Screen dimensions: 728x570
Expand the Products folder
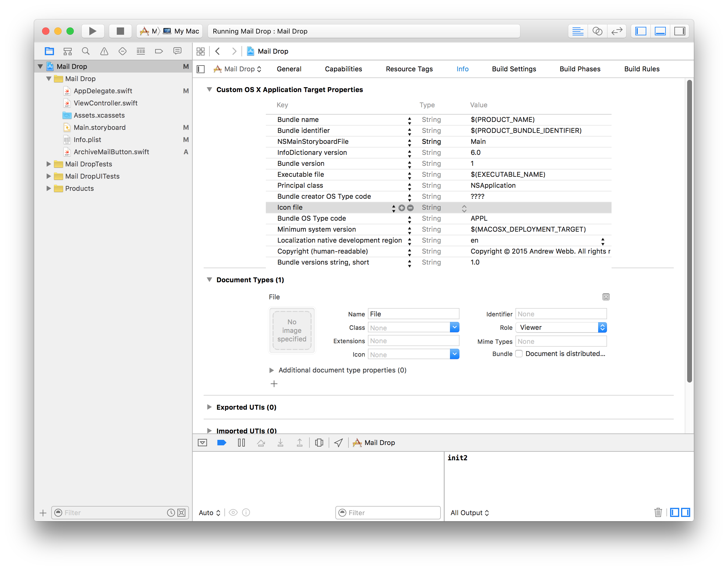tap(49, 188)
